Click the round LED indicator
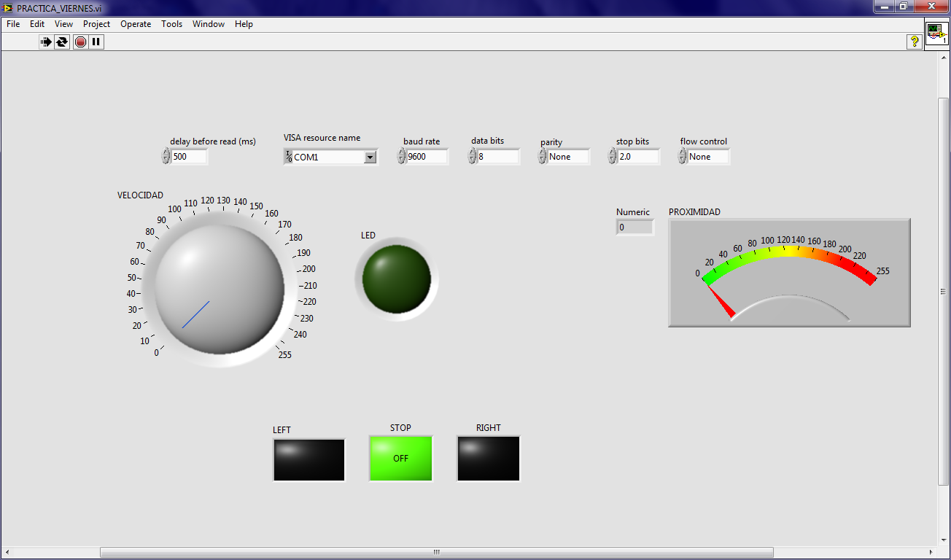 397,279
